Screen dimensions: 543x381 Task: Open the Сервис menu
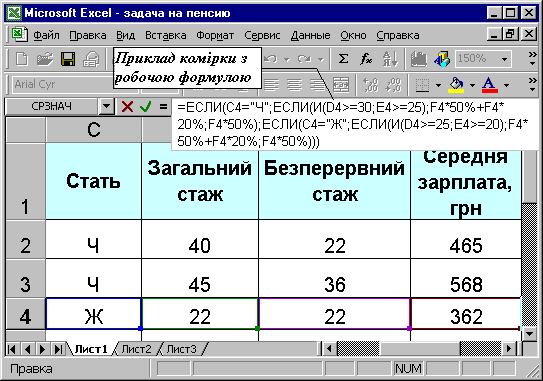coord(262,35)
